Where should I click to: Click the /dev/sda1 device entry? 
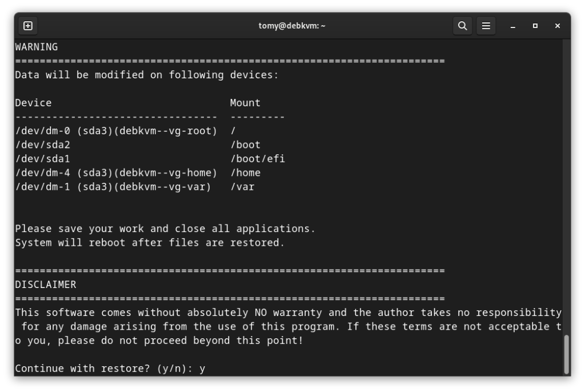pos(43,159)
